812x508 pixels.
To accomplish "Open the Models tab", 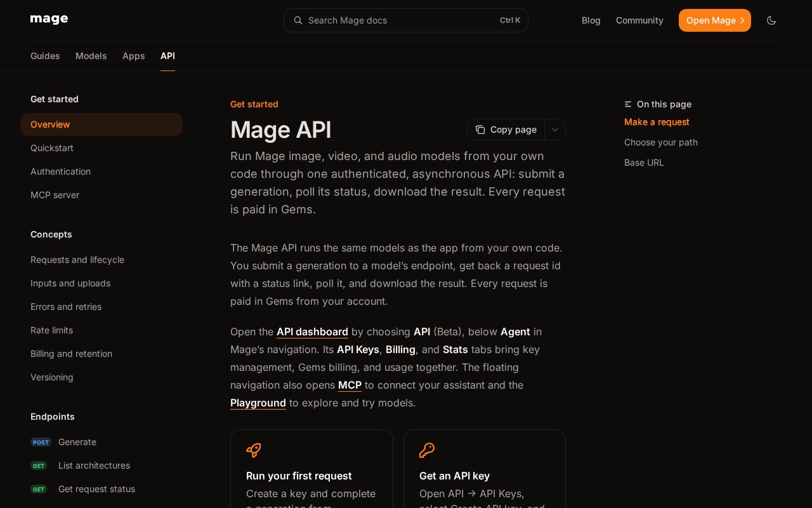I will click(91, 56).
